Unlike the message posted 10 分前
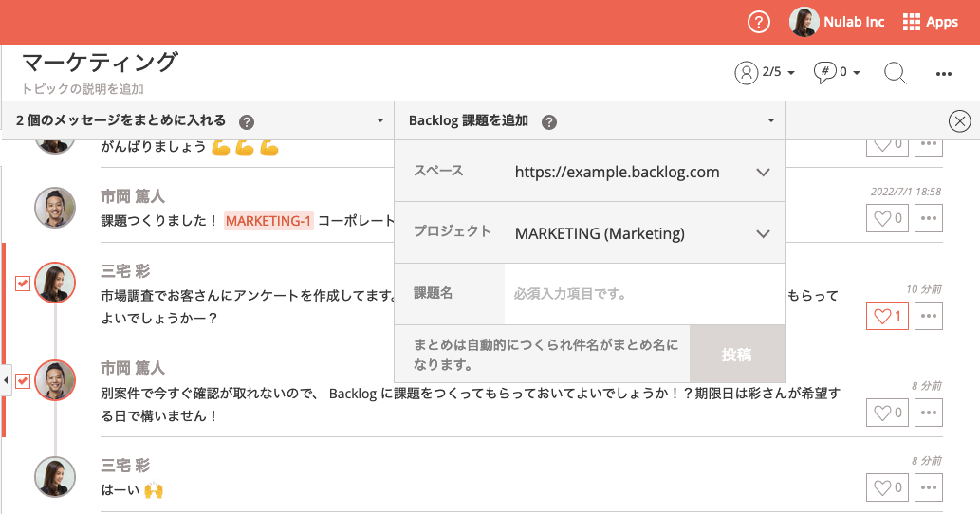 click(887, 316)
